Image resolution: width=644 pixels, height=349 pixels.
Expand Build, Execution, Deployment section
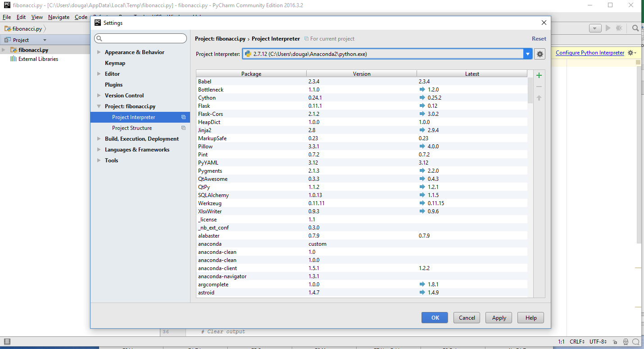point(99,139)
